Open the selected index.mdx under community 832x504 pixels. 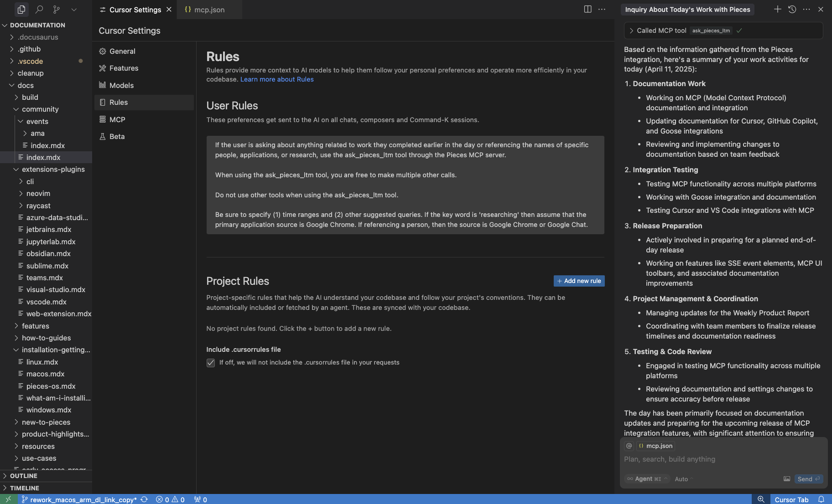click(46, 157)
